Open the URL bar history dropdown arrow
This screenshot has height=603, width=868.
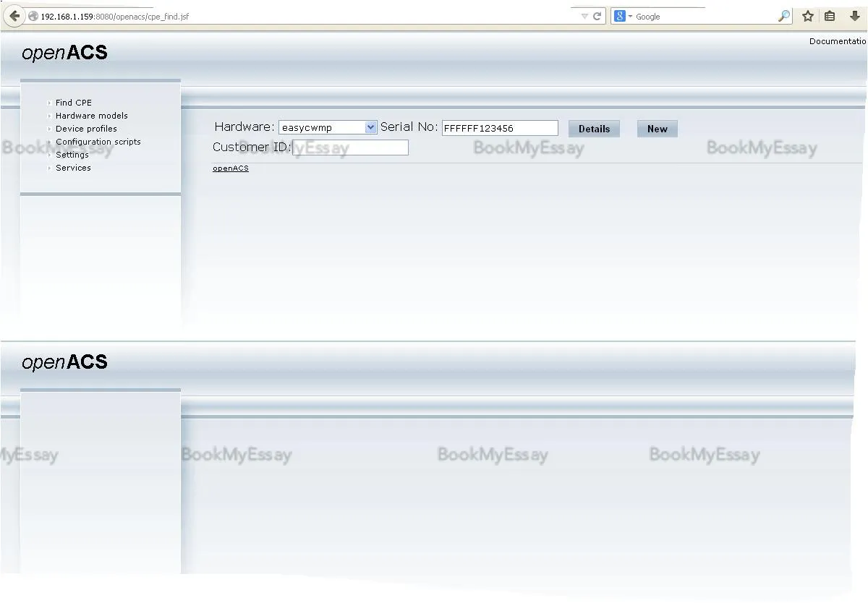point(584,16)
